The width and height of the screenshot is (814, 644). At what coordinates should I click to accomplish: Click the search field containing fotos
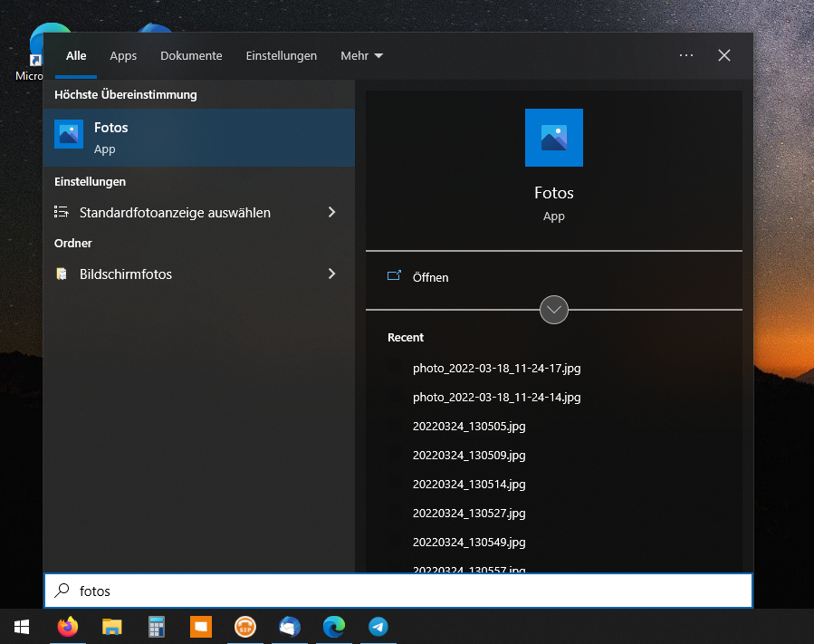click(x=398, y=591)
